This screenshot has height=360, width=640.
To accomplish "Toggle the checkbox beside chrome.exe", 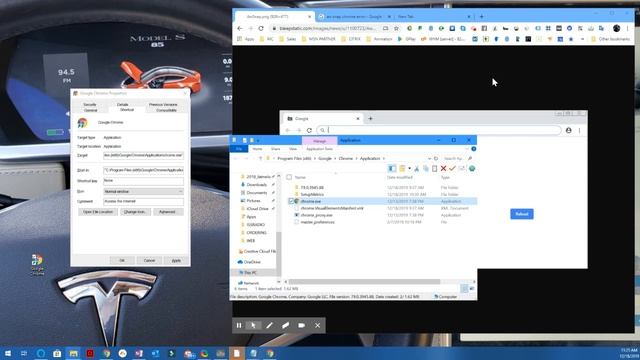I will pyautogui.click(x=291, y=201).
